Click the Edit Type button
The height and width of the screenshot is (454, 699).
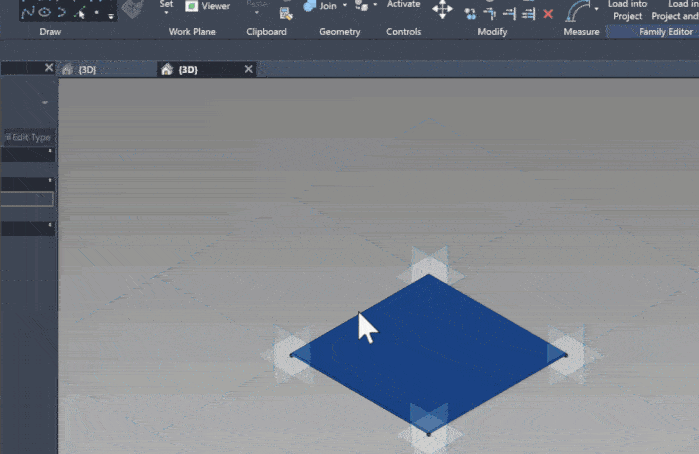tap(29, 137)
